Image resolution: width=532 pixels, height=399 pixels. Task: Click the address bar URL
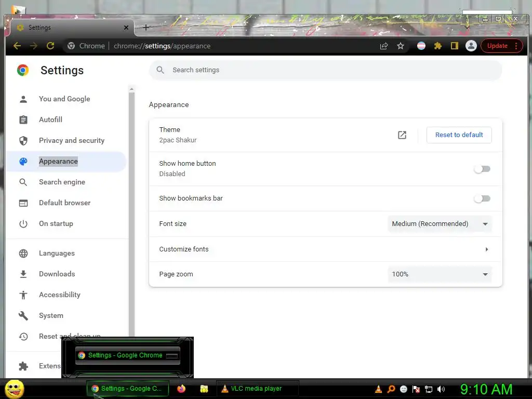coord(162,46)
